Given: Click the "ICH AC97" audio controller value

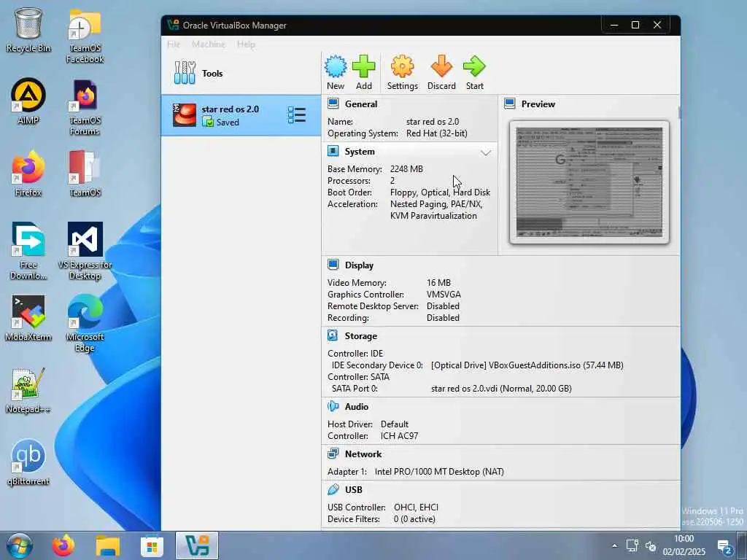Looking at the screenshot, I should [x=399, y=436].
